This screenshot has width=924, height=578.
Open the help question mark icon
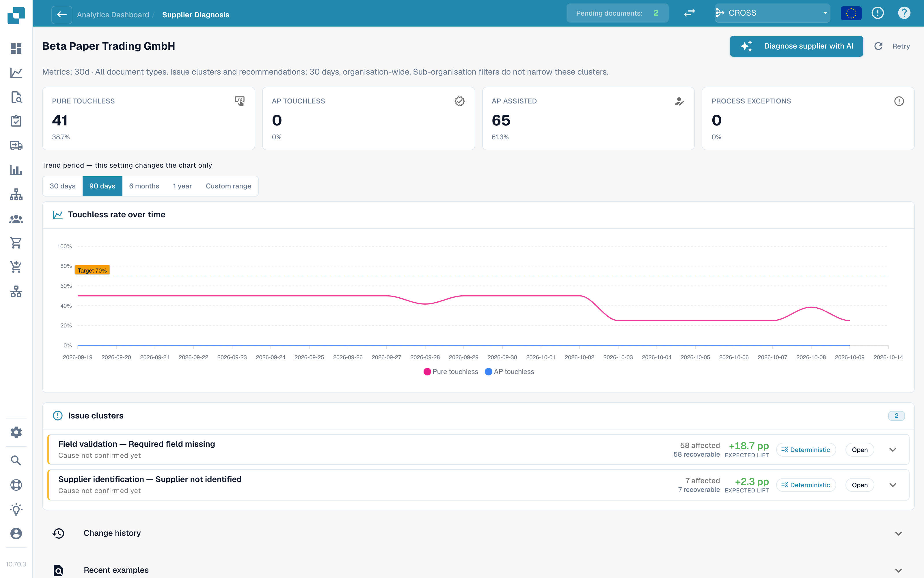coord(904,13)
